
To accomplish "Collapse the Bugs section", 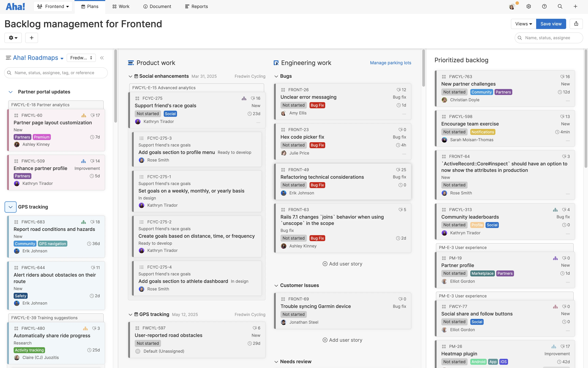I will 276,76.
